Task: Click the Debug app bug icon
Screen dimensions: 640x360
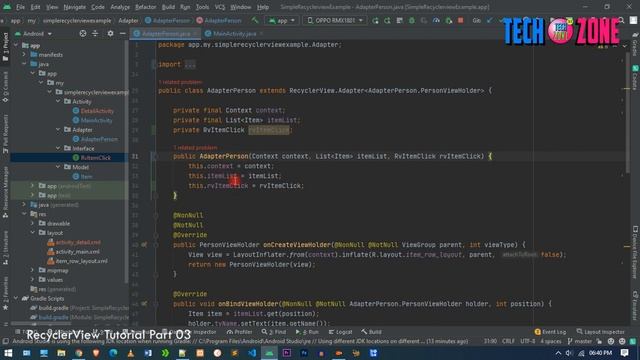Action: (x=411, y=20)
